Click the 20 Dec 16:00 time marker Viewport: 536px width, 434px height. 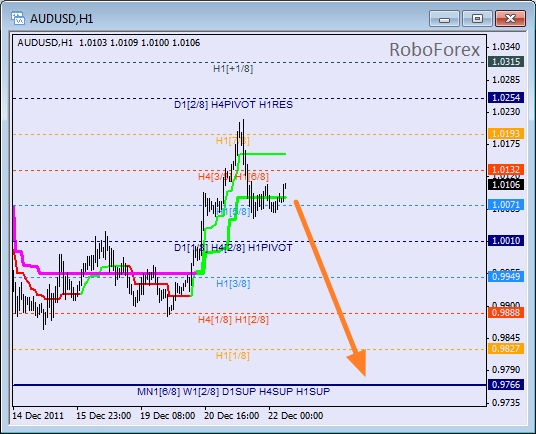pyautogui.click(x=231, y=416)
